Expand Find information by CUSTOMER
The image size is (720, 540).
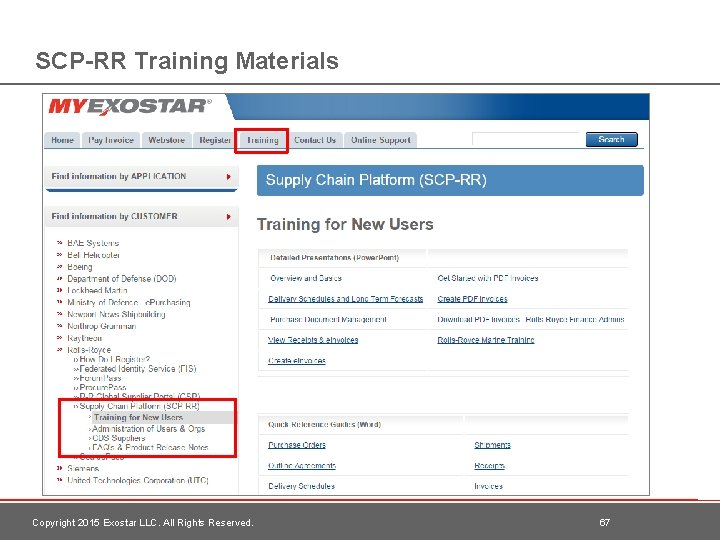click(x=141, y=217)
